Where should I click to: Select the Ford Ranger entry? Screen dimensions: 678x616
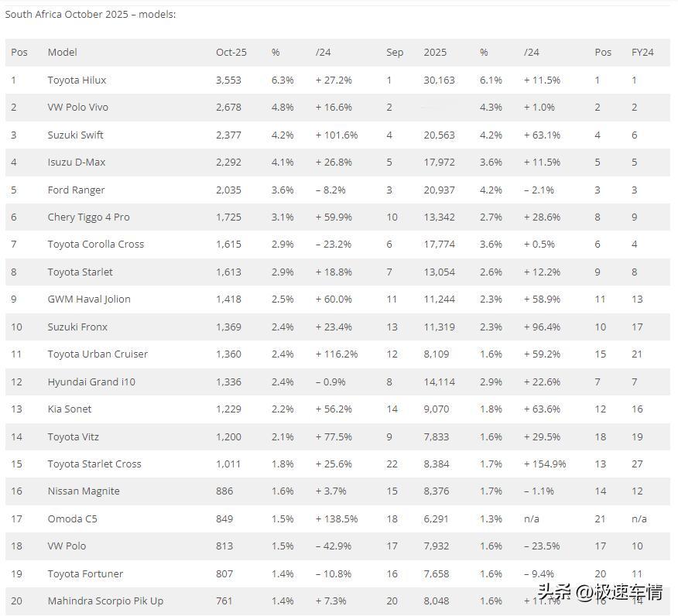click(76, 190)
